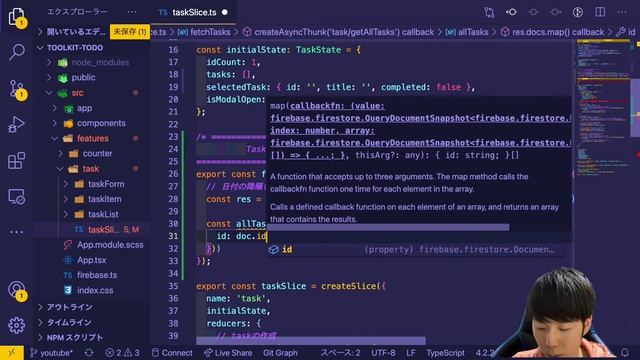Click the Explorer panel more actions ellipsis

click(x=132, y=12)
